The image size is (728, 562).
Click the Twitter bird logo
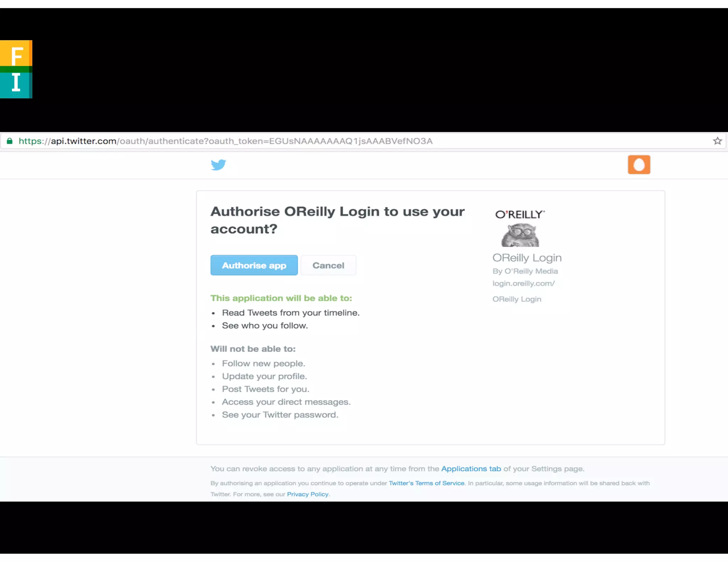coord(218,165)
